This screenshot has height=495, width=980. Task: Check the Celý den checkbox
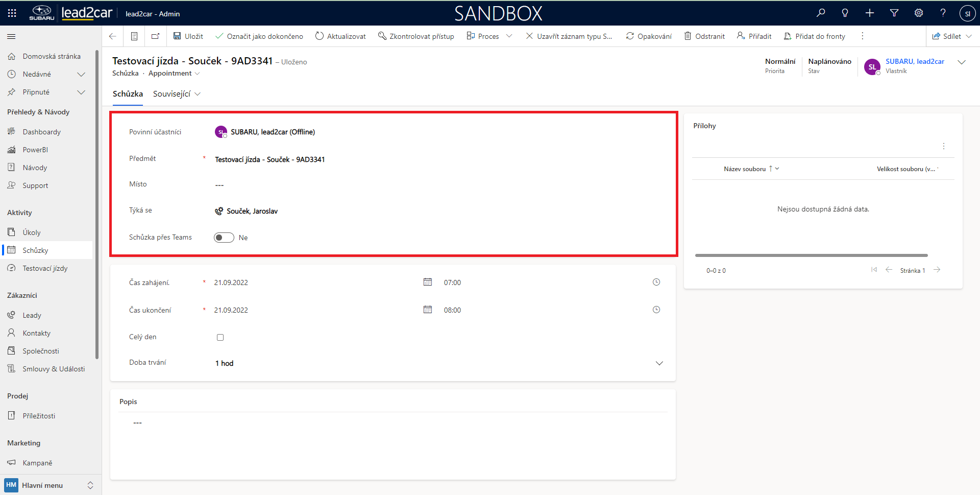pyautogui.click(x=220, y=337)
